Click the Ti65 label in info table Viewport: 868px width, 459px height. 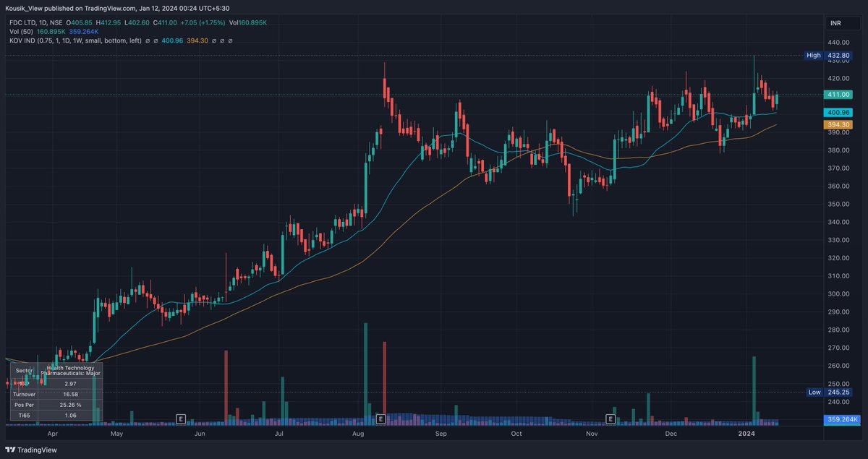pyautogui.click(x=24, y=416)
